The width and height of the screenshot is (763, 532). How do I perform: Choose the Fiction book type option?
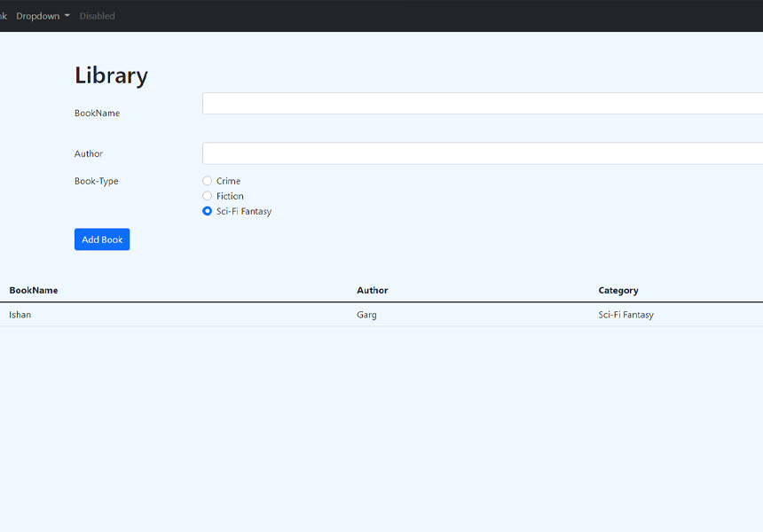(208, 196)
